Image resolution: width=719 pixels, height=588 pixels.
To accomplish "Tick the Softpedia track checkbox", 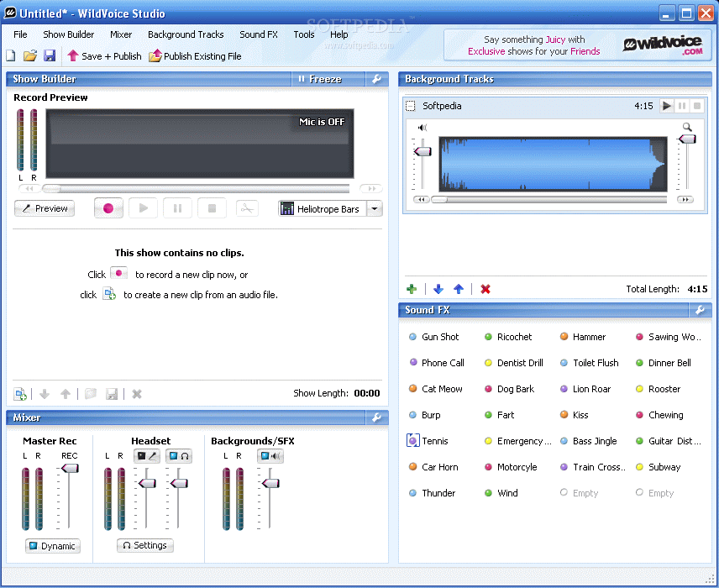I will tap(411, 106).
